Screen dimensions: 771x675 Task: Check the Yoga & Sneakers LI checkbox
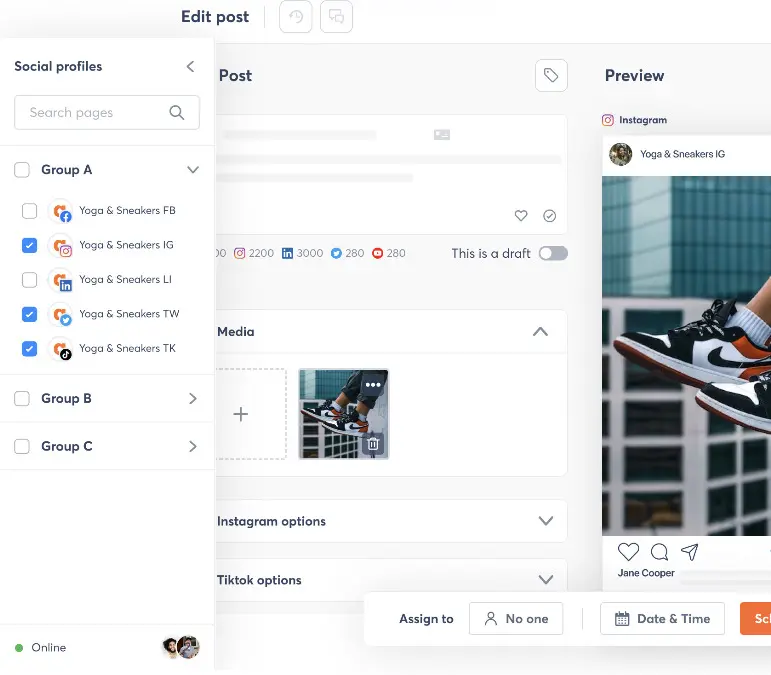pyautogui.click(x=30, y=280)
